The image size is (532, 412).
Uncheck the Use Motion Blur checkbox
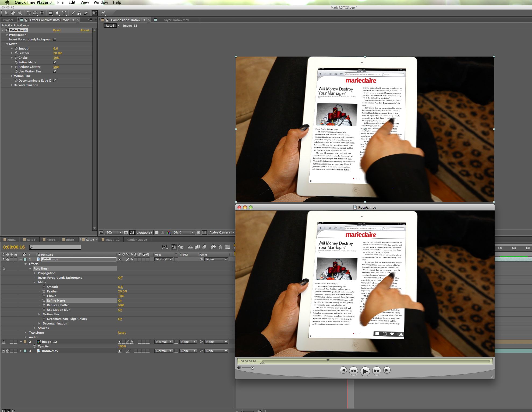55,71
